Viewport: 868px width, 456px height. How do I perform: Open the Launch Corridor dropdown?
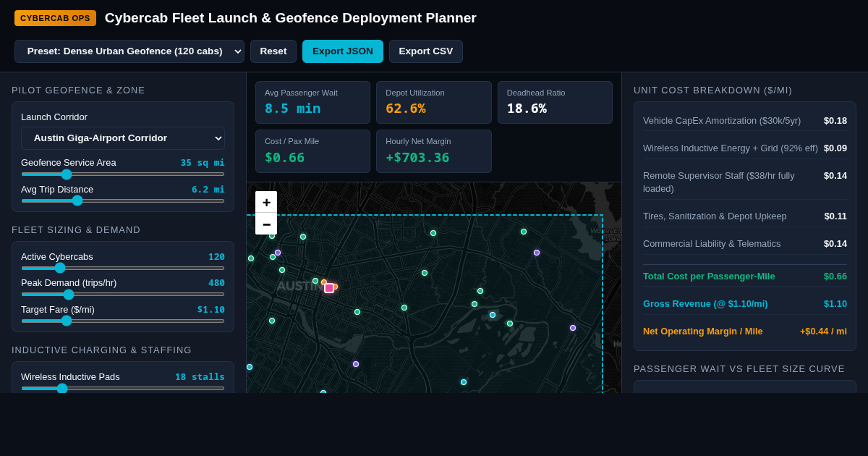pos(123,138)
